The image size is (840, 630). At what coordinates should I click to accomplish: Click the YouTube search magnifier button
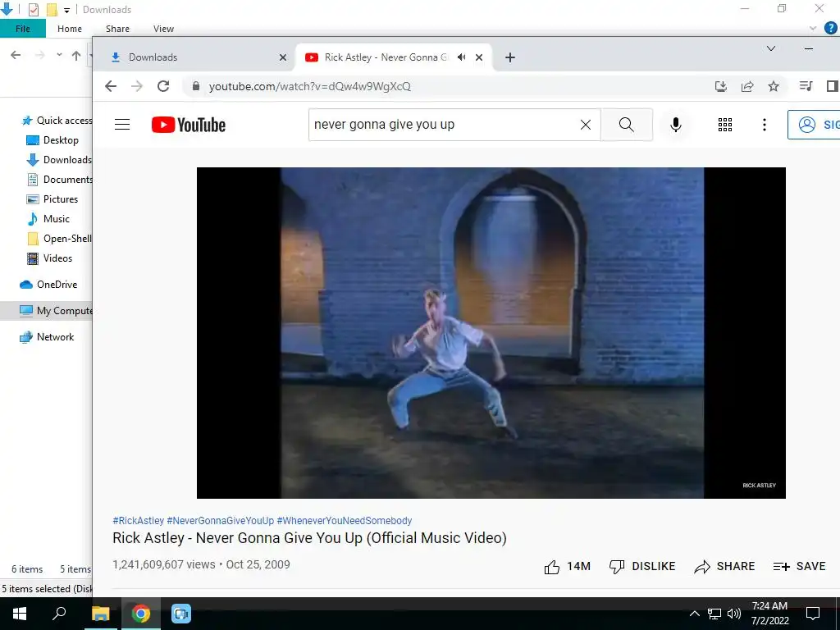(x=626, y=125)
